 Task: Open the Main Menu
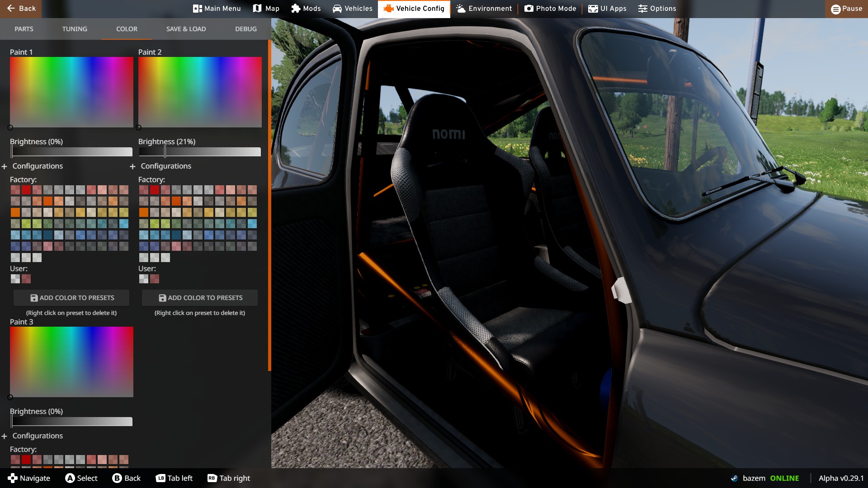pyautogui.click(x=217, y=9)
